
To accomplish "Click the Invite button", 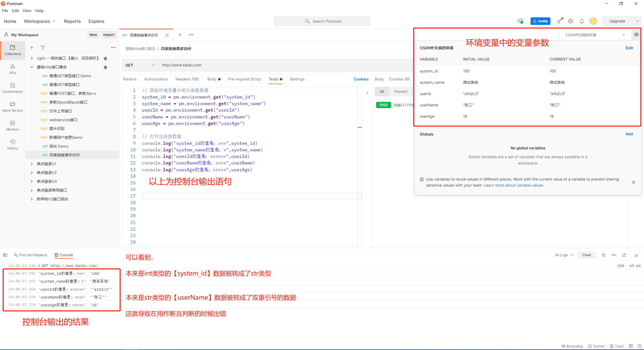I will [x=540, y=21].
